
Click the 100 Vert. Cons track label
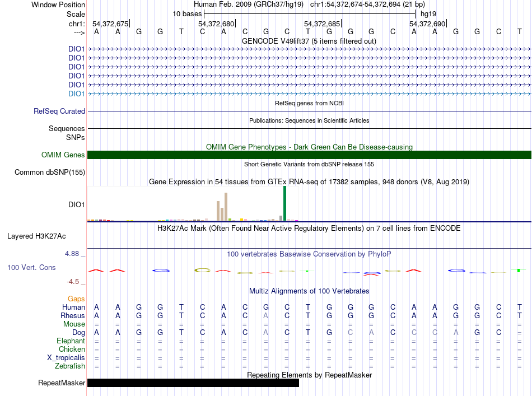31,267
